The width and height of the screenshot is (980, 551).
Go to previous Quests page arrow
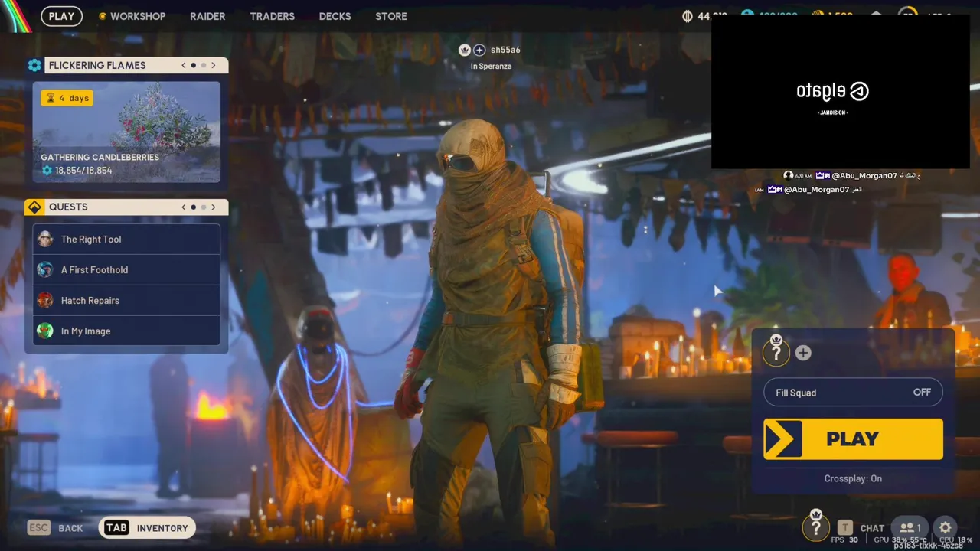184,207
